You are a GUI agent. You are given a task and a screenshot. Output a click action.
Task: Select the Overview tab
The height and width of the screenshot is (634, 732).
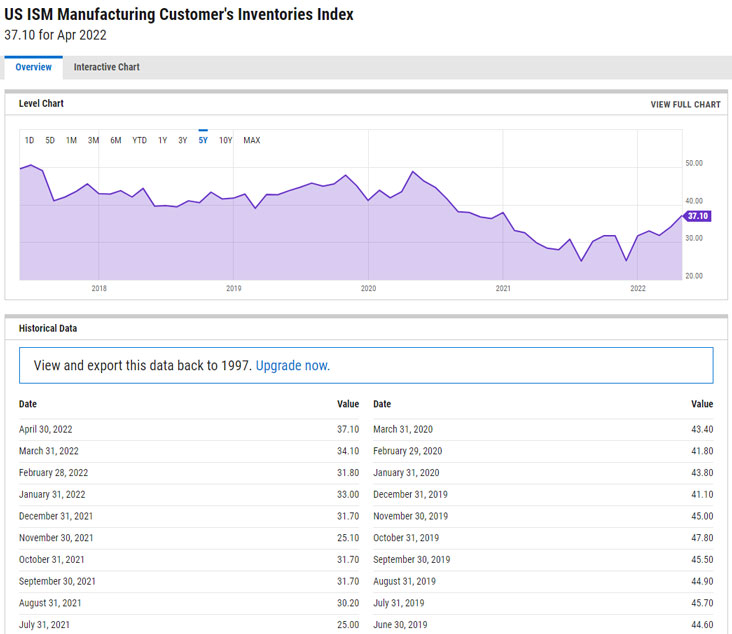33,67
